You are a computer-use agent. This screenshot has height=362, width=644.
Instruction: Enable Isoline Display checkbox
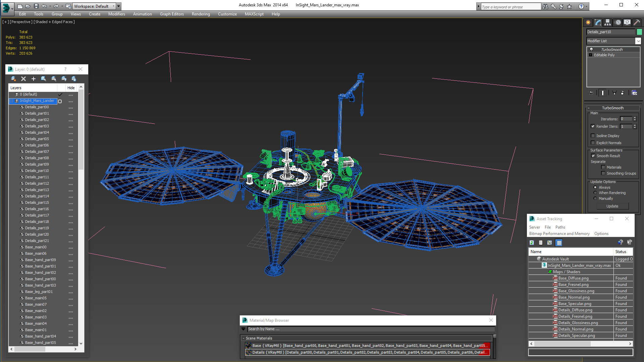pos(593,136)
